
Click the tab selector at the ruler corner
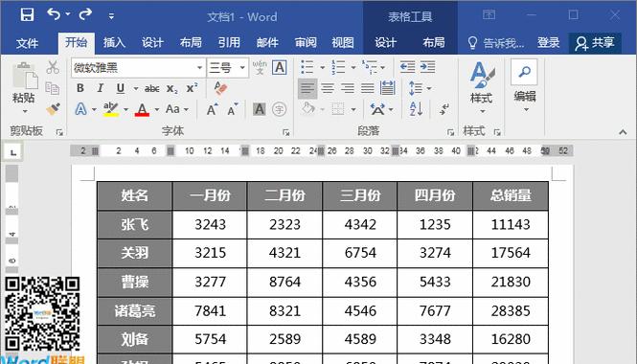coord(13,152)
